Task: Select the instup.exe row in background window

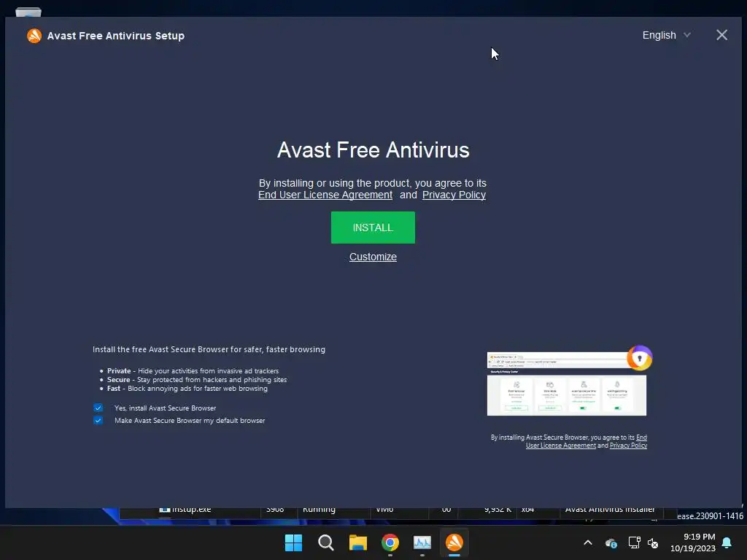Action: click(x=392, y=510)
